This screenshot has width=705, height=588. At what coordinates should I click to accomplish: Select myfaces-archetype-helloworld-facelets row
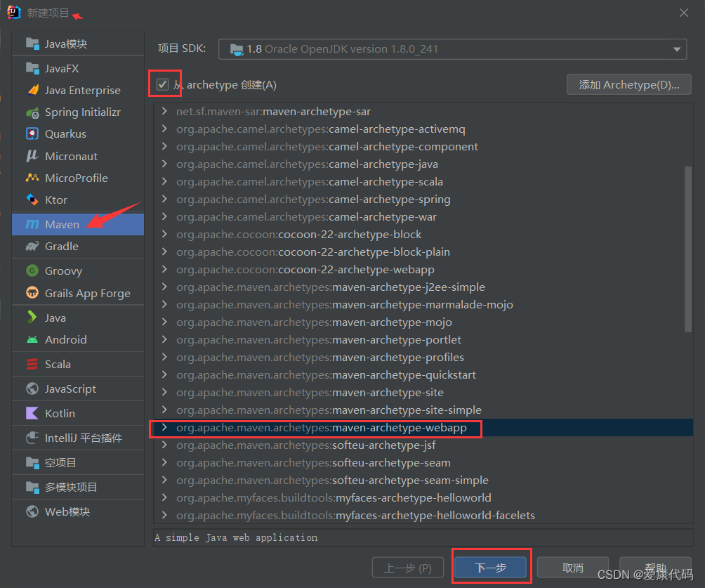coord(423,515)
